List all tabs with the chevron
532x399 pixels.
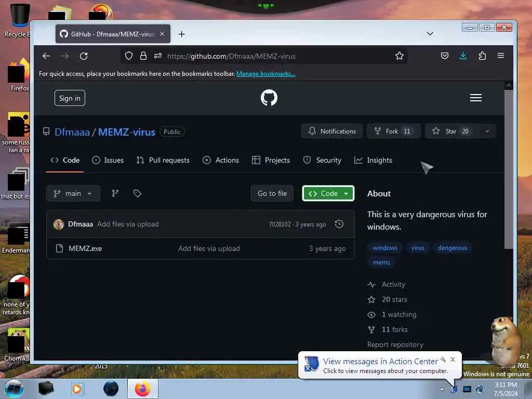(430, 34)
